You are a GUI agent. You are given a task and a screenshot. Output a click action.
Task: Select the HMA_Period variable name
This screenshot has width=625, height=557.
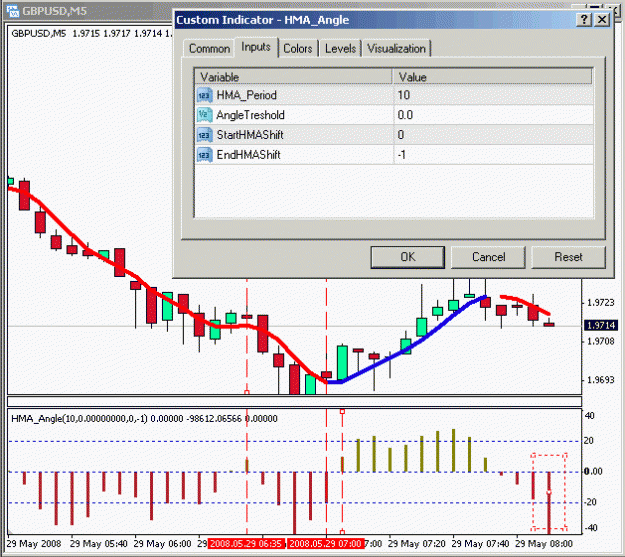(246, 95)
